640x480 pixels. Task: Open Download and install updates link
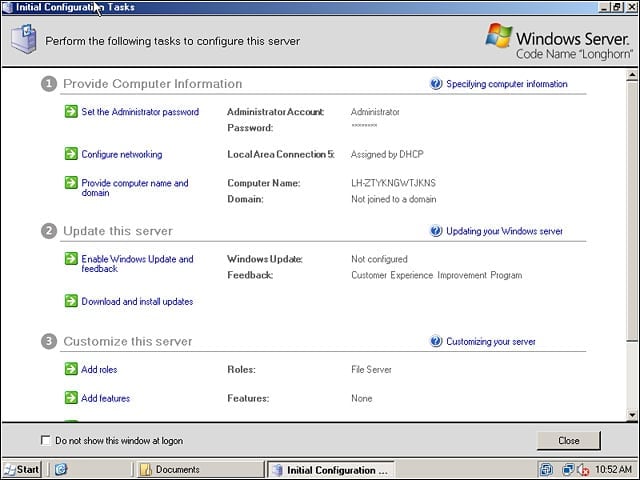click(x=137, y=302)
